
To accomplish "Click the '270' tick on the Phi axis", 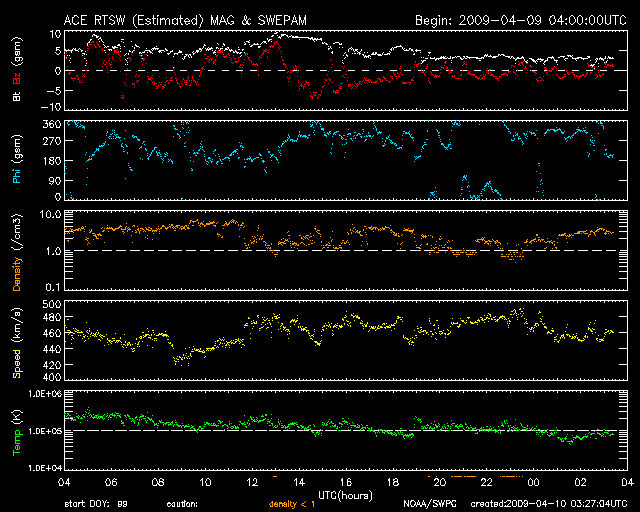I will (x=52, y=141).
